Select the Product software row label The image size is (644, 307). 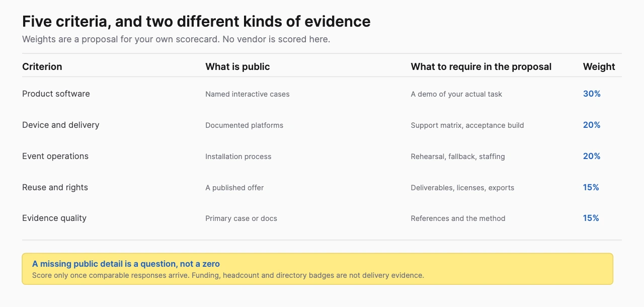(x=56, y=94)
